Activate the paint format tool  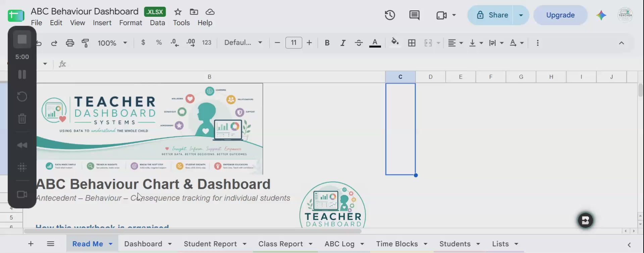(x=85, y=43)
